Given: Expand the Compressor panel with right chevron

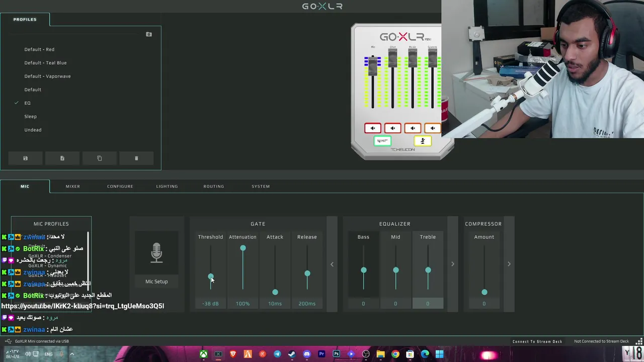Looking at the screenshot, I should (509, 264).
